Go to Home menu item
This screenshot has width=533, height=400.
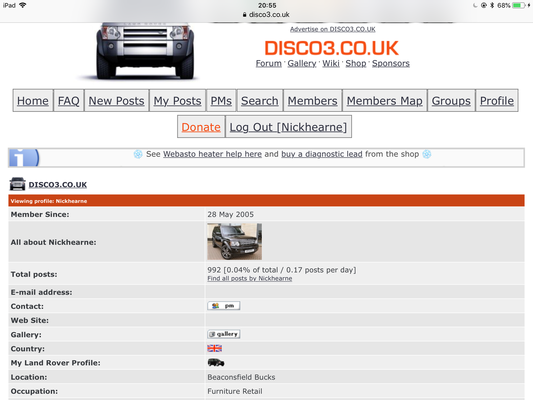[33, 101]
